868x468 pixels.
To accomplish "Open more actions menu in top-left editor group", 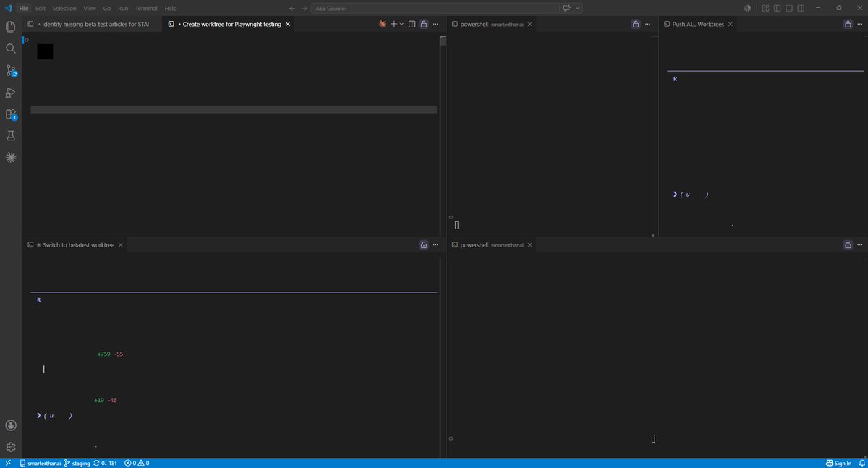I will (435, 24).
